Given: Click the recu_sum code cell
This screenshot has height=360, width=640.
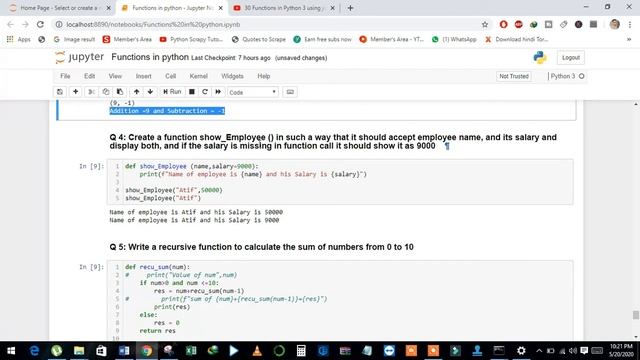Looking at the screenshot, I should 340,300.
